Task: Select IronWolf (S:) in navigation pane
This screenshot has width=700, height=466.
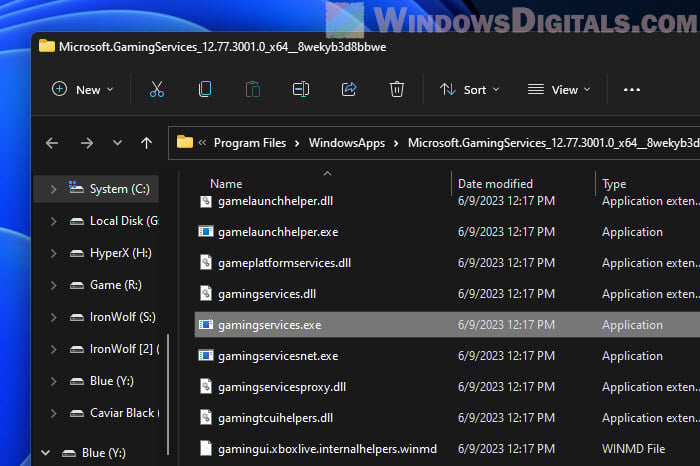Action: pos(123,317)
